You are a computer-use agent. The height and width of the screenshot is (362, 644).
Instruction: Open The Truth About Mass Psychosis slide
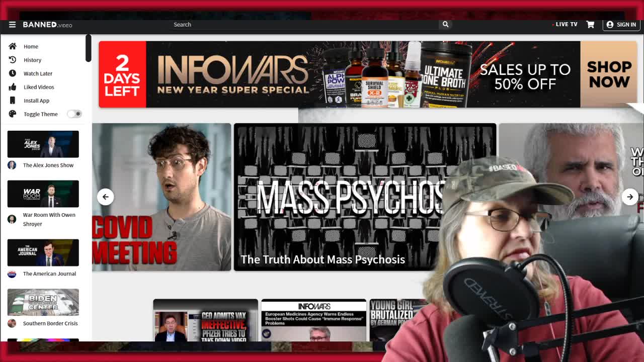point(365,197)
